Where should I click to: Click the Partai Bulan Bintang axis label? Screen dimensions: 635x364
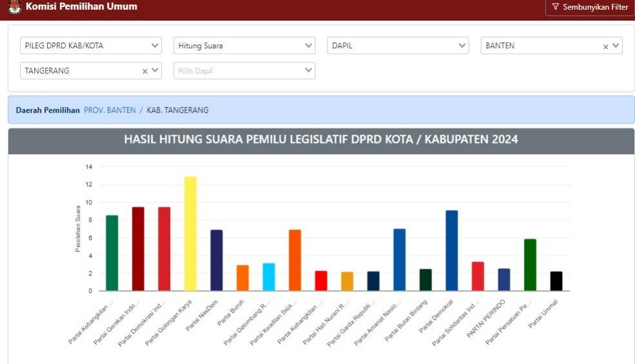click(405, 320)
